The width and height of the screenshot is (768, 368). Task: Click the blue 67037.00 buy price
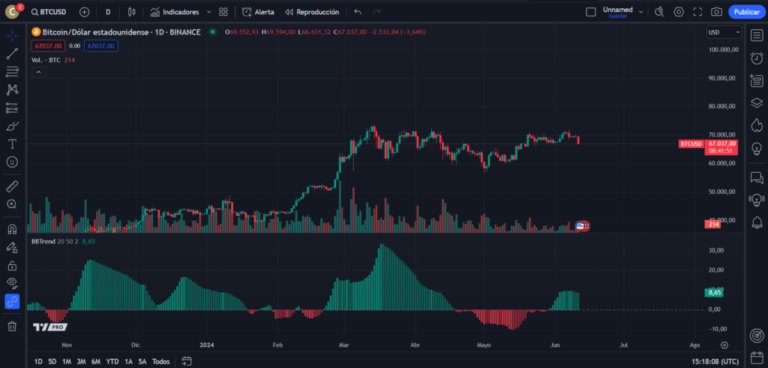[101, 46]
